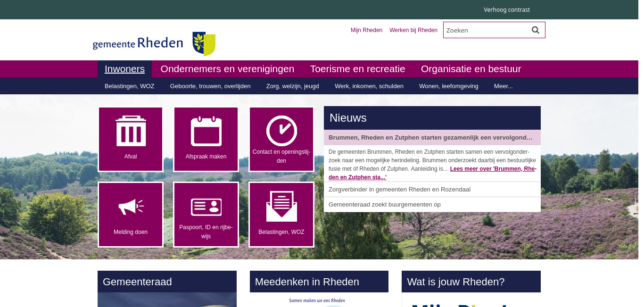Click the Belastingen, WOZ envelope icon
Screen dimensions: 644x307
(x=281, y=207)
